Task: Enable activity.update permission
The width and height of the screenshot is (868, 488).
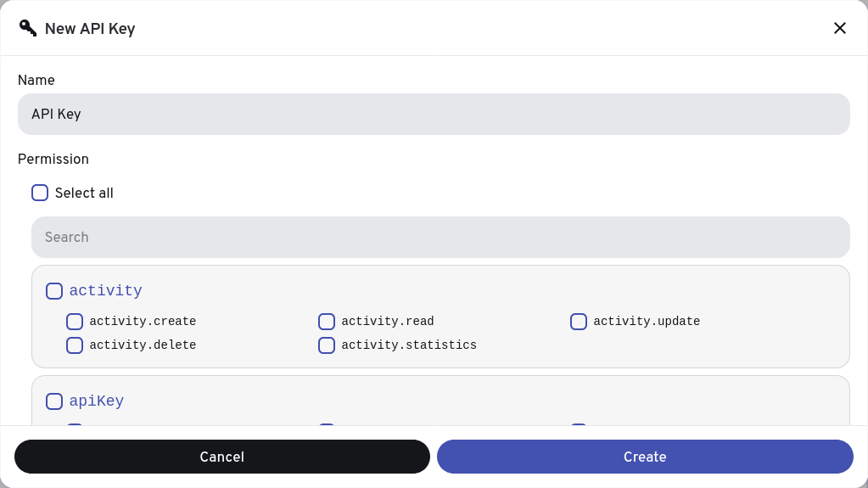Action: point(579,322)
